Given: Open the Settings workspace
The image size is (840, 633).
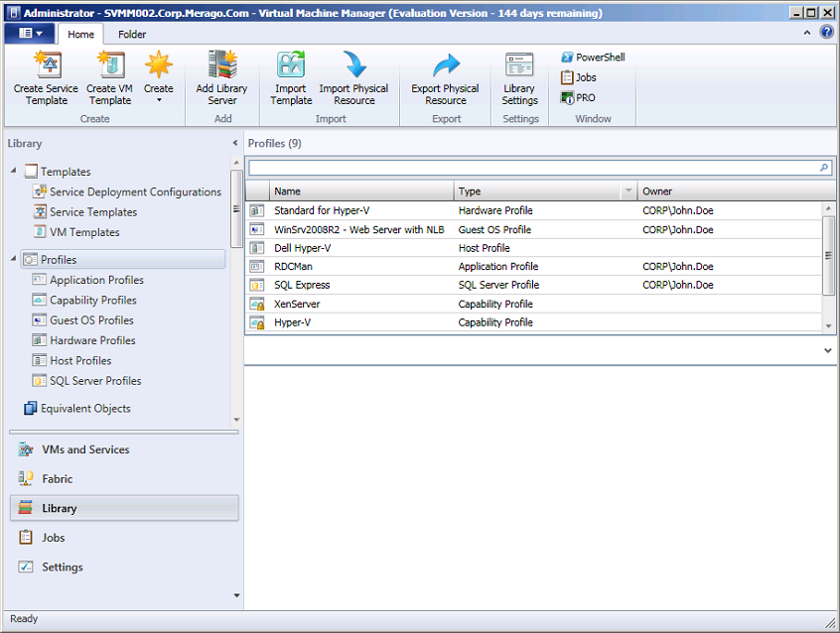Looking at the screenshot, I should pos(124,568).
